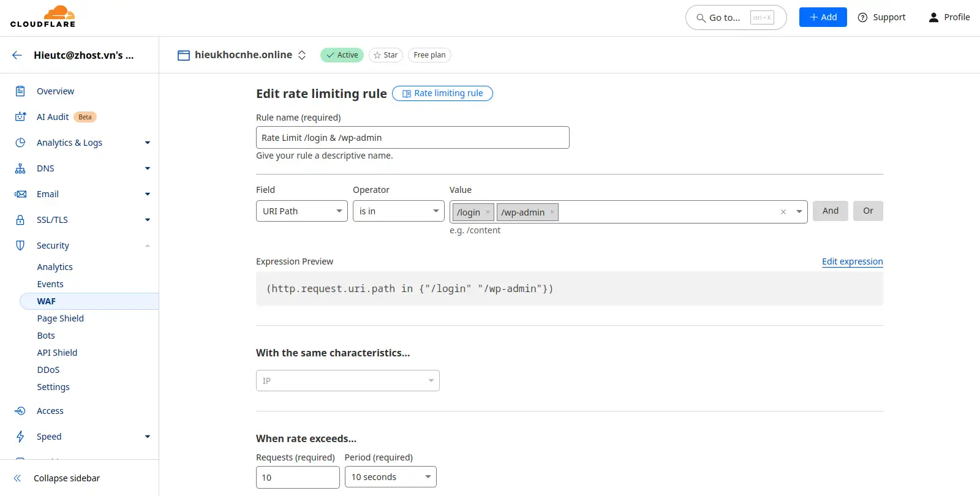This screenshot has width=980, height=496.
Task: Change the 10 seconds period dropdown
Action: coord(390,477)
